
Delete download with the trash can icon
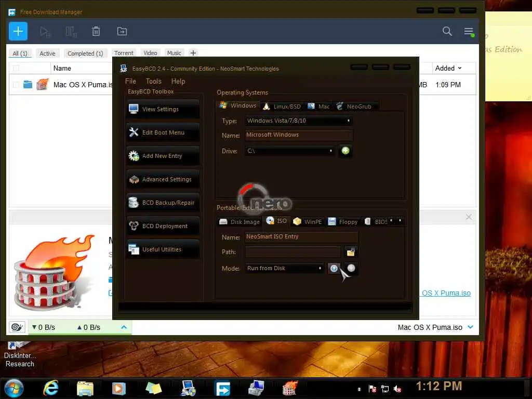coord(96,31)
